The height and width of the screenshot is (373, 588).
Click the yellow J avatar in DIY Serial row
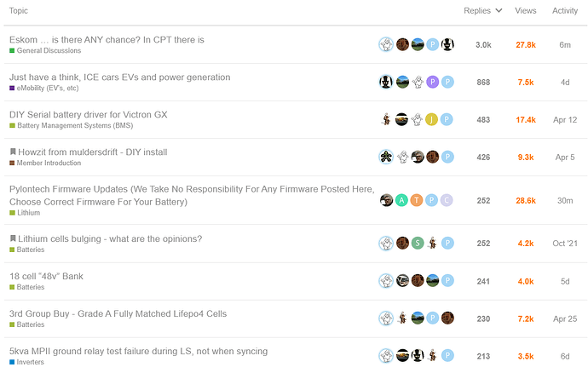431,119
